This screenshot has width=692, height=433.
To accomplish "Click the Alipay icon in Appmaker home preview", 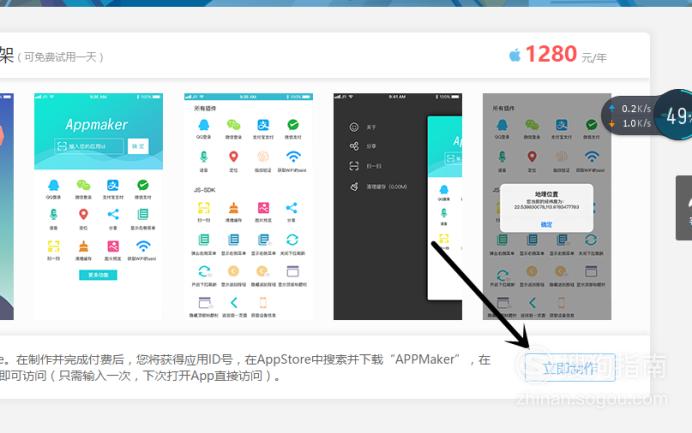I will (113, 185).
